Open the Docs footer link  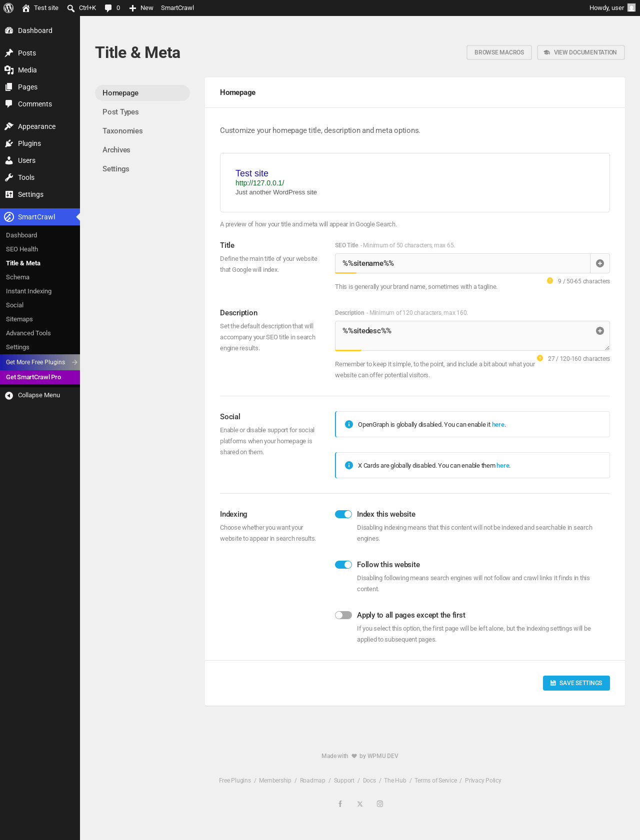point(369,781)
